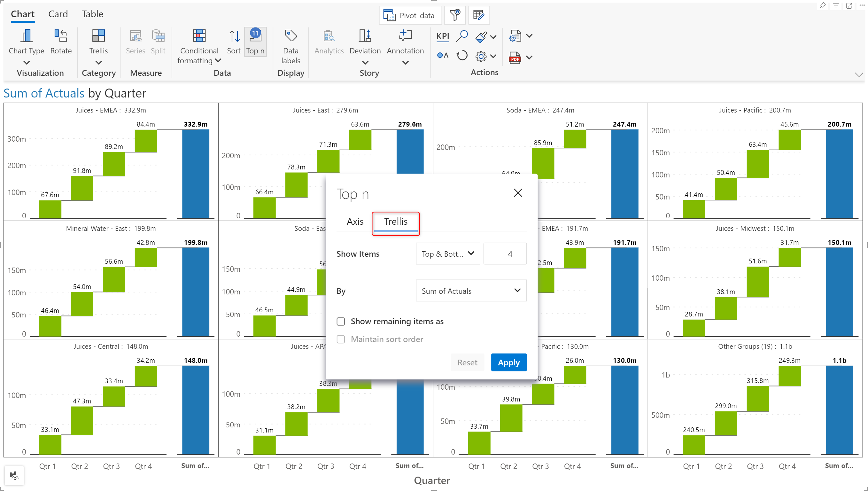Click the Sort icon

coord(234,36)
